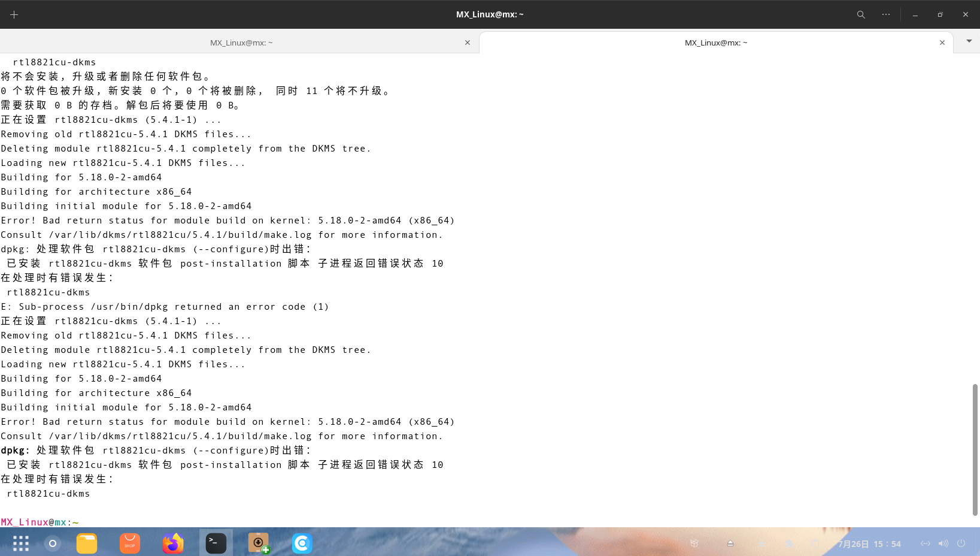The image size is (980, 556).
Task: Click the second 'Building initial module for 5.18.0-2-amd64' line
Action: [x=126, y=407]
